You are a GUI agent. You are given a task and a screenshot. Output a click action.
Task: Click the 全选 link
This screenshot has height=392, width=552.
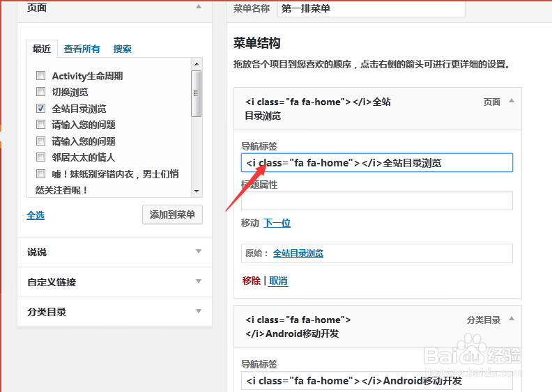[36, 215]
